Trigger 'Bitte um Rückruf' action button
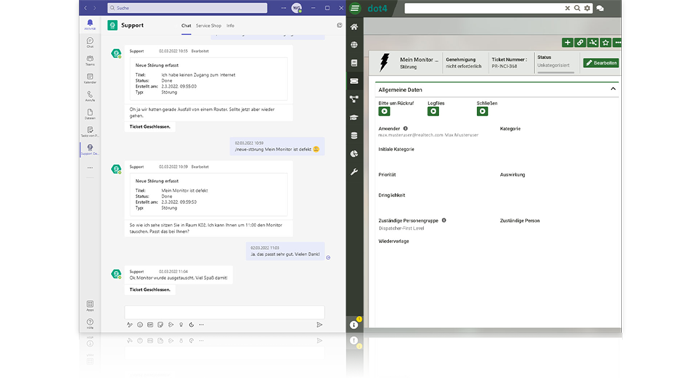Viewport: 700px width, 379px height. coord(384,112)
